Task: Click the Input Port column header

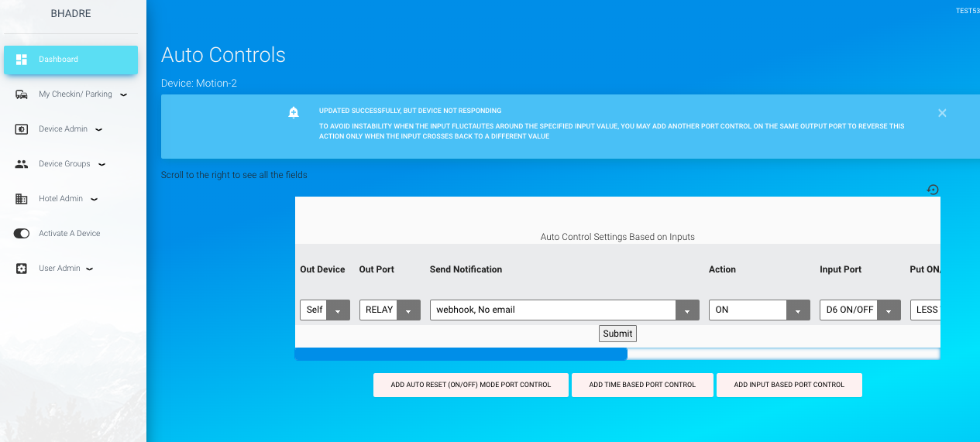Action: click(841, 269)
